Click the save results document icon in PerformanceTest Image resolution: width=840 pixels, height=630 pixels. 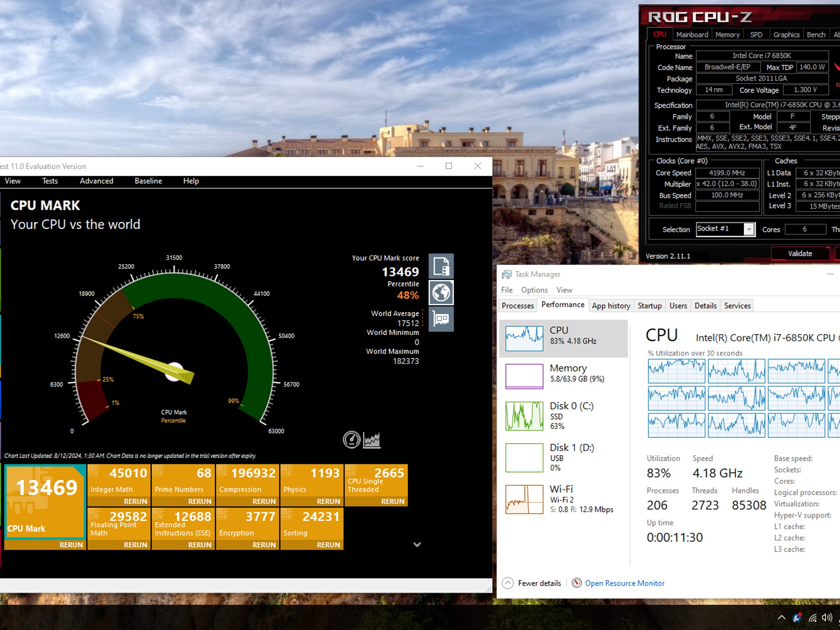(x=441, y=266)
